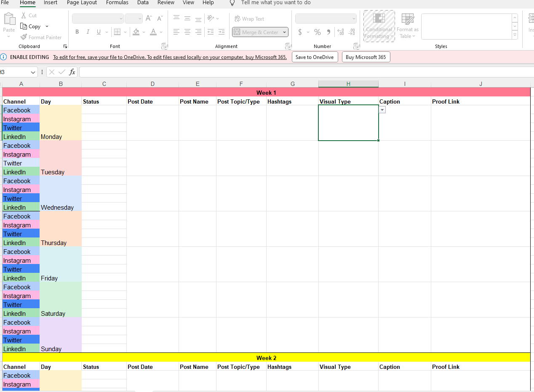Click Top Align icon
This screenshot has width=534, height=392.
pos(176,19)
